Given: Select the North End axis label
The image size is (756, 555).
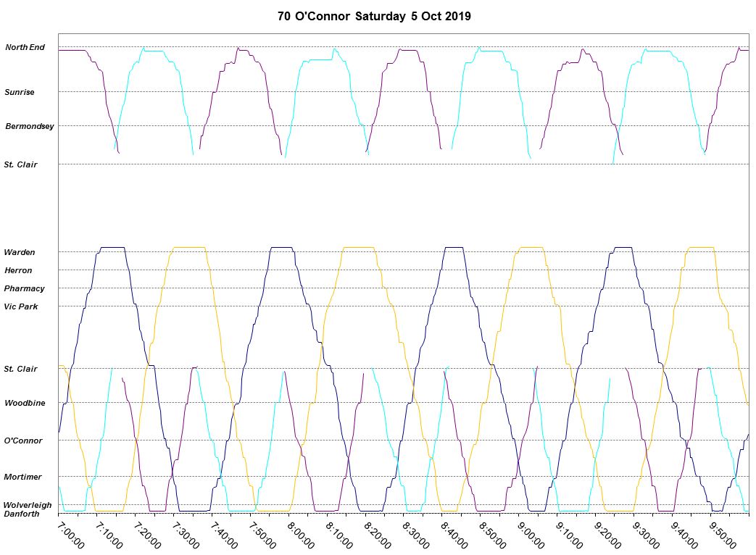Looking at the screenshot, I should coord(25,48).
